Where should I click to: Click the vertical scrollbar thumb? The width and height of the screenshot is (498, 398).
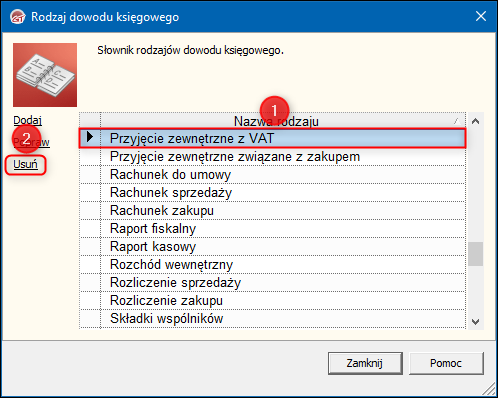coord(475,254)
